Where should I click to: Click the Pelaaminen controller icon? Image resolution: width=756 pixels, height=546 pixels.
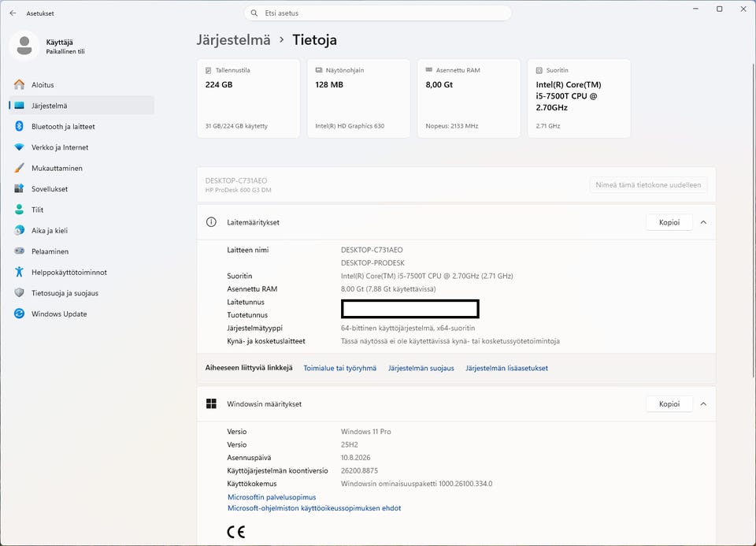(19, 251)
